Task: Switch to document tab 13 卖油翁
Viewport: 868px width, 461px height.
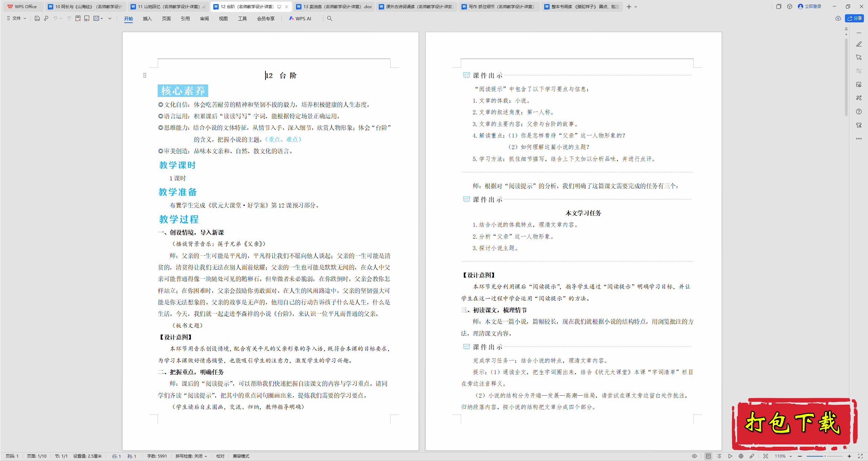Action: click(334, 6)
